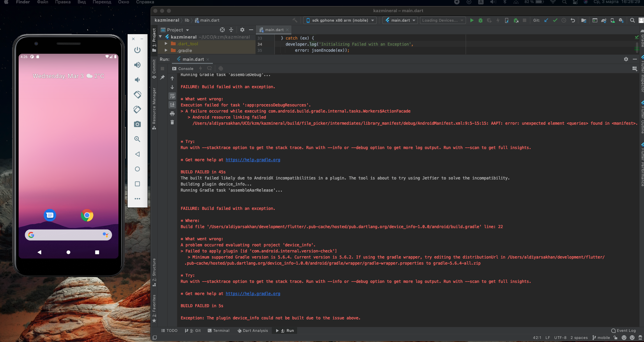
Task: Open the Terminal tool tab
Action: point(219,331)
